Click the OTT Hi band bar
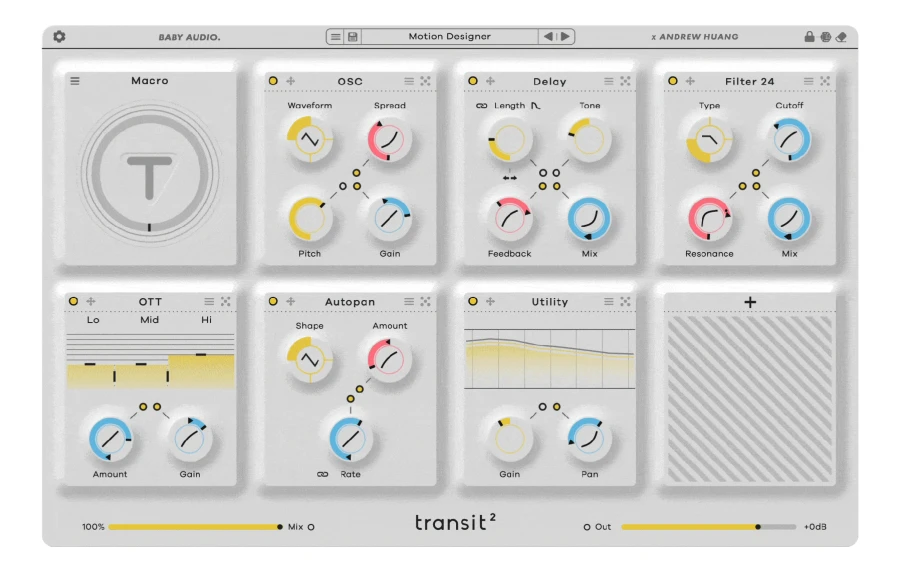 click(201, 371)
